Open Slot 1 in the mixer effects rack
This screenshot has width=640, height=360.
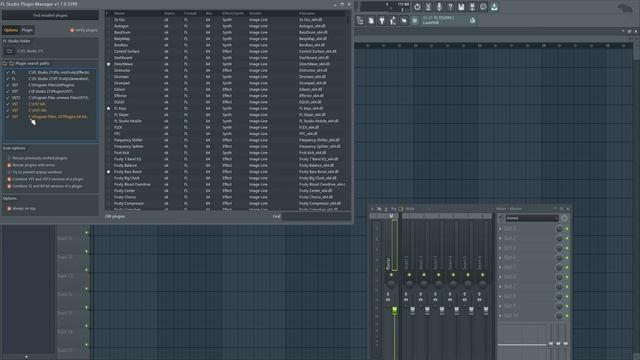pyautogui.click(x=527, y=229)
